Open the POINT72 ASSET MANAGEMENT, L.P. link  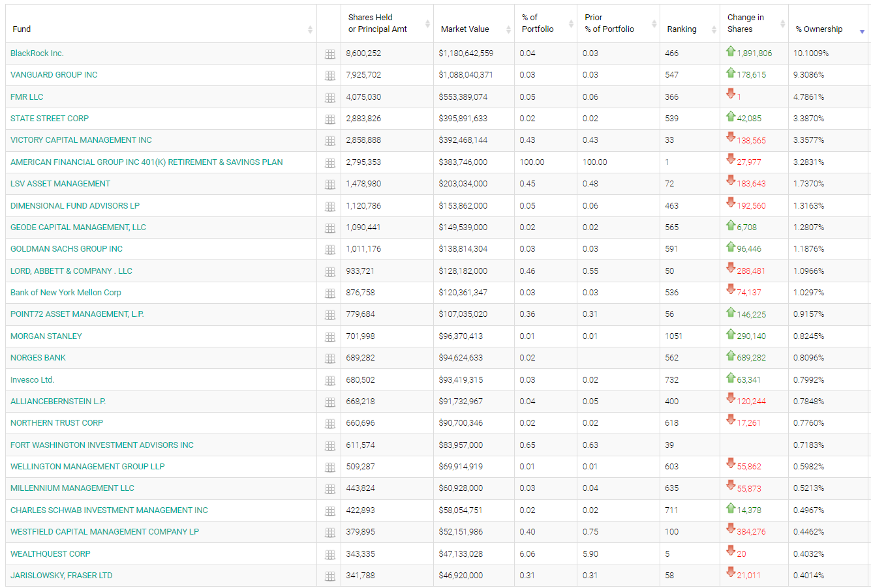[77, 314]
